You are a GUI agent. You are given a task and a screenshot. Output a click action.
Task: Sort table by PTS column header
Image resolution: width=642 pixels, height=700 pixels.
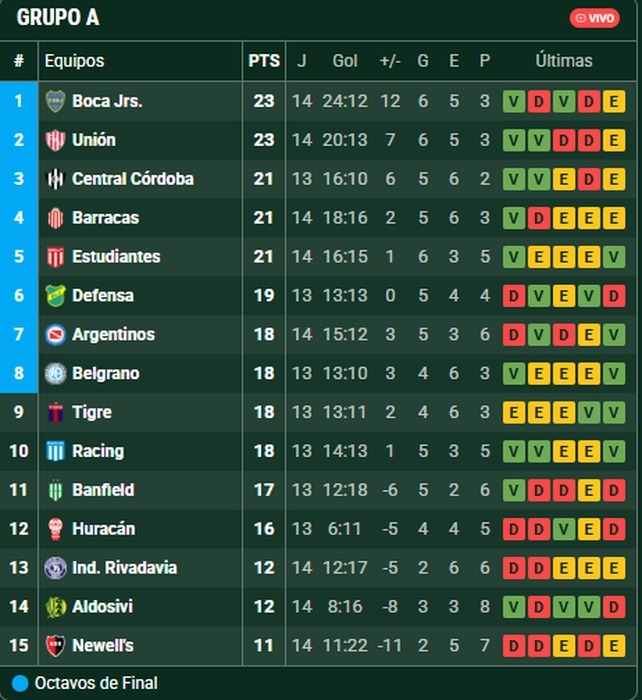[x=264, y=61]
